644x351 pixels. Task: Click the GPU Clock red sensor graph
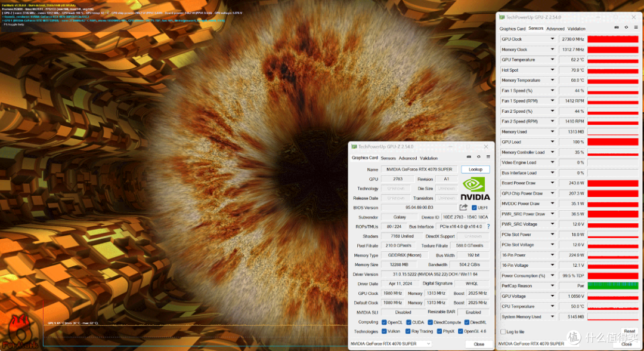pos(613,39)
